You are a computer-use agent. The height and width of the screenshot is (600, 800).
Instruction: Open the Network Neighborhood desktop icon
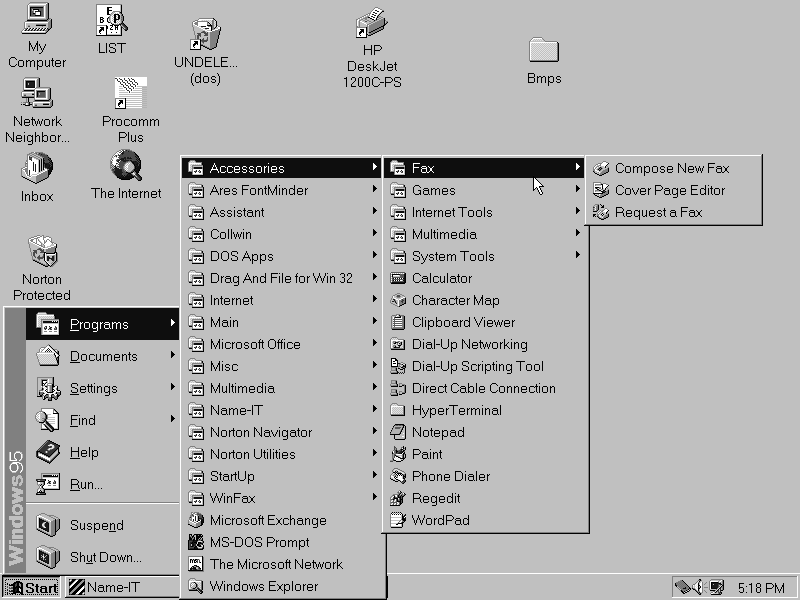(37, 95)
